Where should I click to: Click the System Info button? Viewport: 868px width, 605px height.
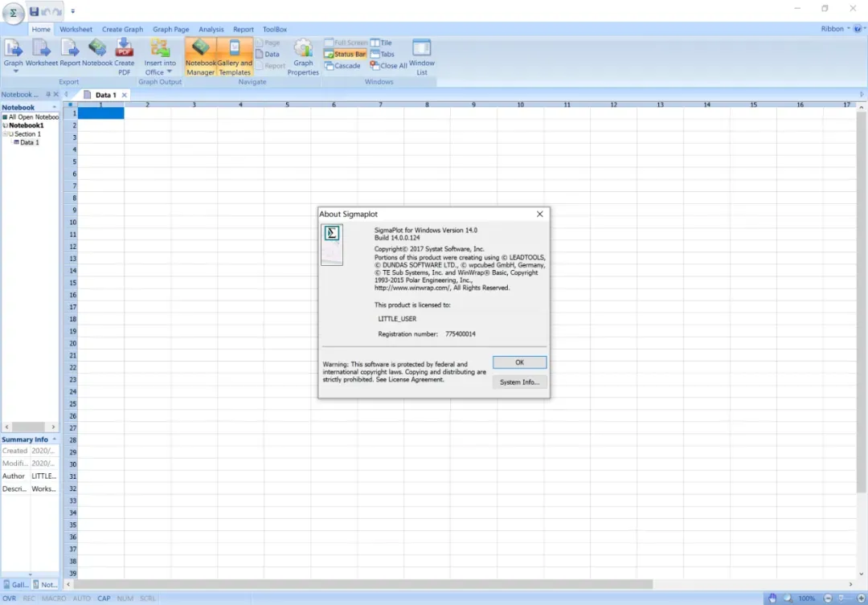pos(519,382)
